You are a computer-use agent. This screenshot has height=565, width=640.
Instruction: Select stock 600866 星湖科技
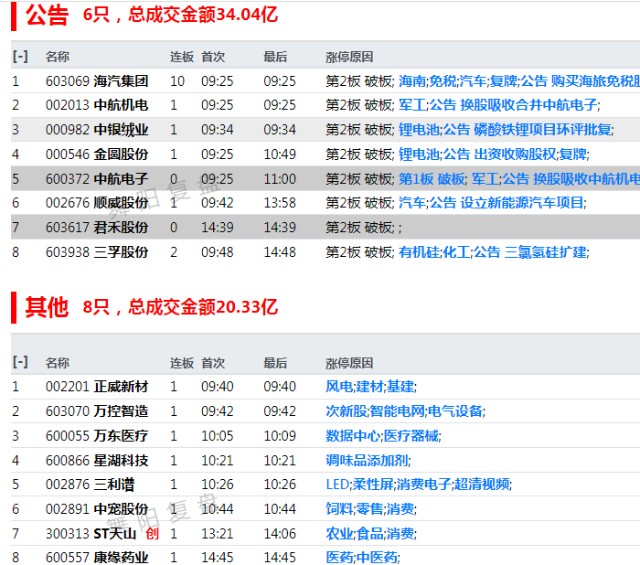click(97, 460)
